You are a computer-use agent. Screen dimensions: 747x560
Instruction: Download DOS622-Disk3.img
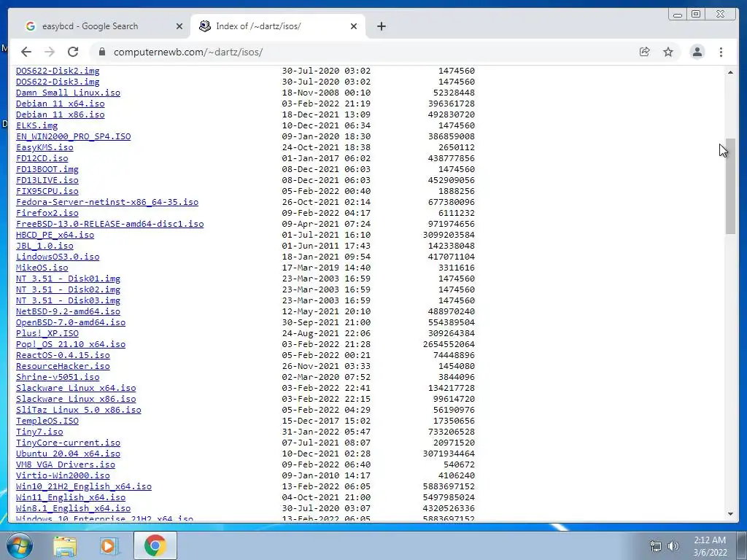point(58,82)
